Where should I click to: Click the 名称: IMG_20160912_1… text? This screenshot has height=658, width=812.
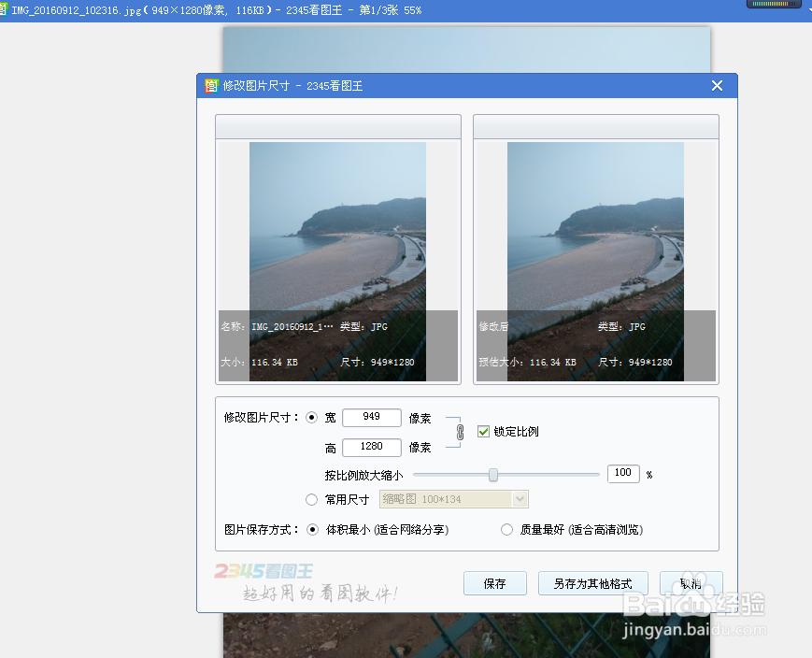coord(278,326)
